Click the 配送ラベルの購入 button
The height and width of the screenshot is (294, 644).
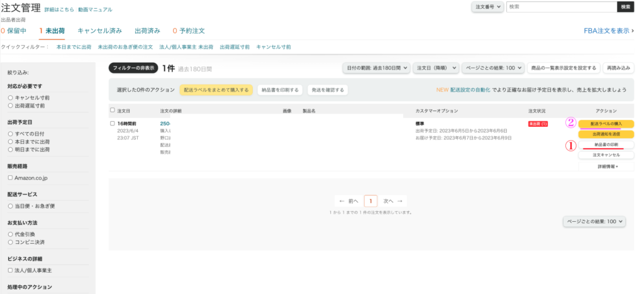click(x=606, y=124)
